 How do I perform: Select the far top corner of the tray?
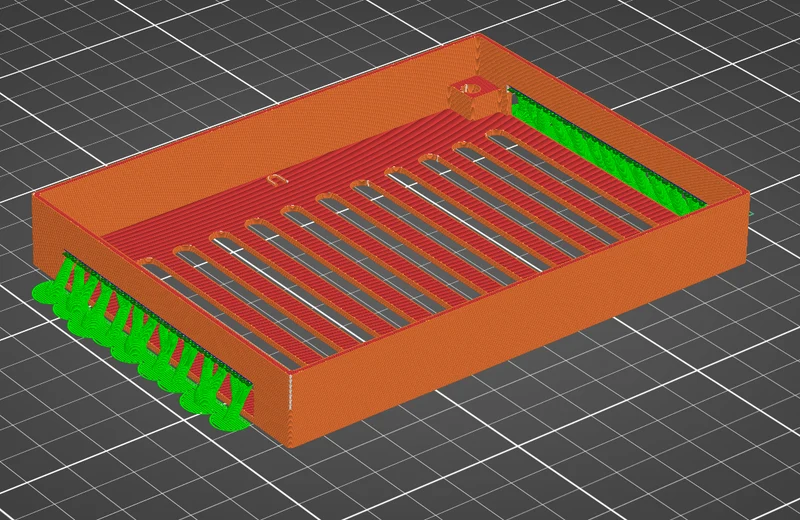[480, 36]
